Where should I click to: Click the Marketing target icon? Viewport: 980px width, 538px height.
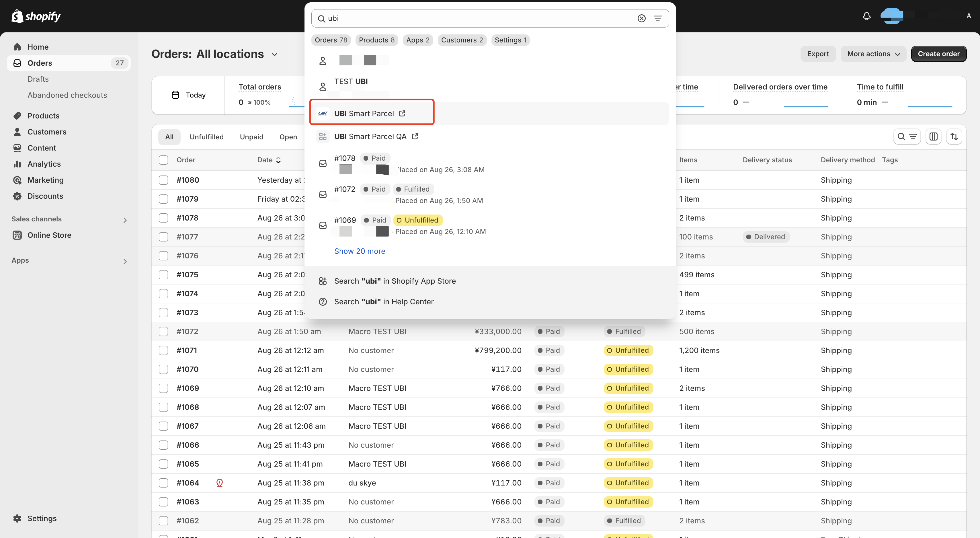coord(17,180)
